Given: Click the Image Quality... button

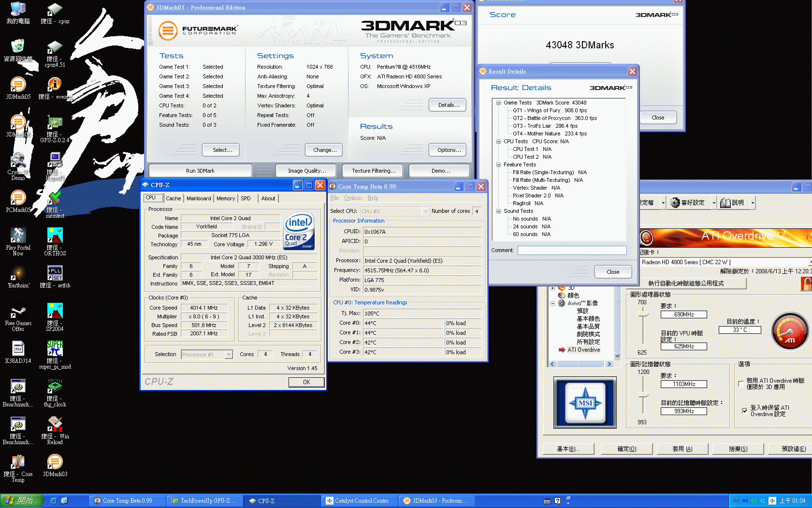Looking at the screenshot, I should [x=307, y=171].
